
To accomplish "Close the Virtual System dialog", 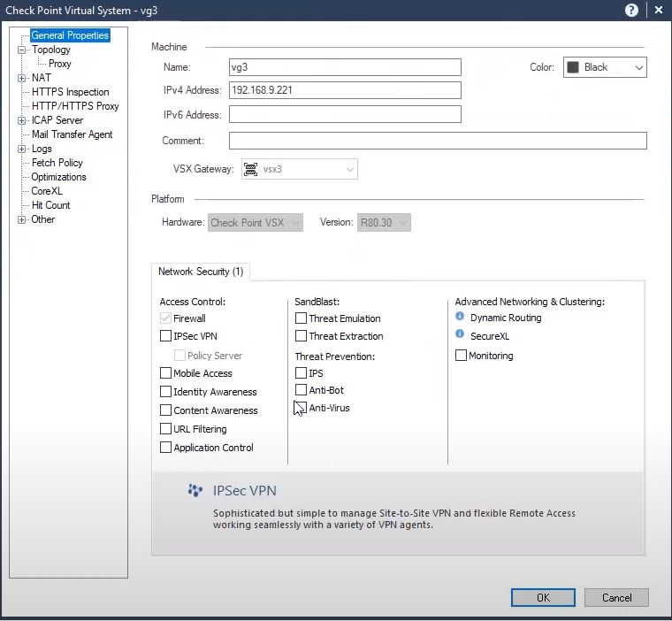I will tap(659, 10).
